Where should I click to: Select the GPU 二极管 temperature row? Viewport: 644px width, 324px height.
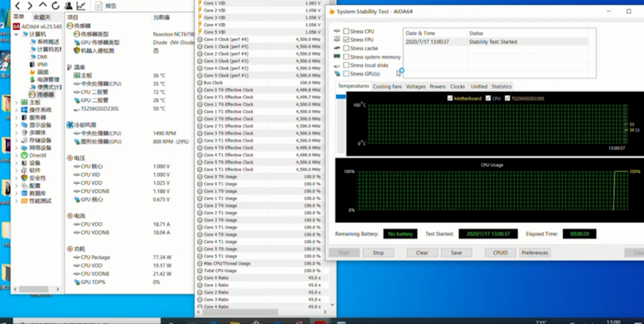129,100
